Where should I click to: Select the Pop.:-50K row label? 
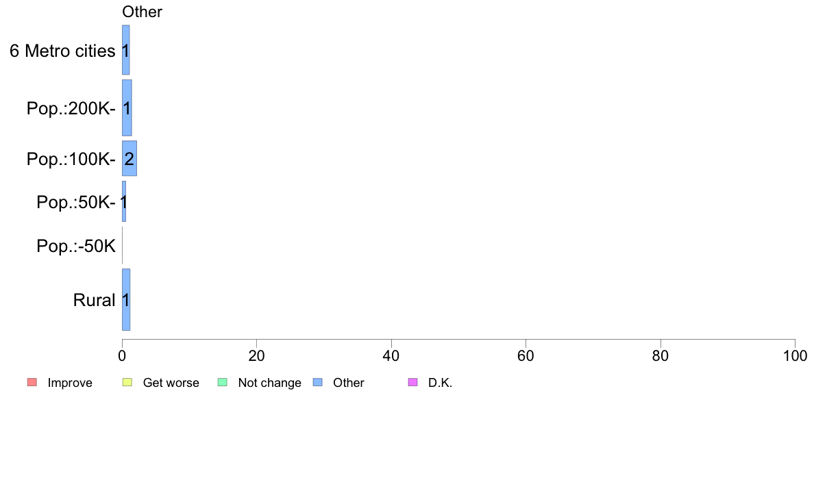(76, 246)
